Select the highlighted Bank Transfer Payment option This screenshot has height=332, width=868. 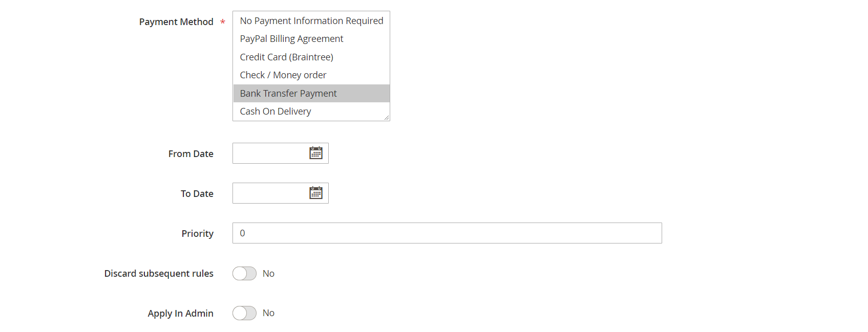click(288, 94)
